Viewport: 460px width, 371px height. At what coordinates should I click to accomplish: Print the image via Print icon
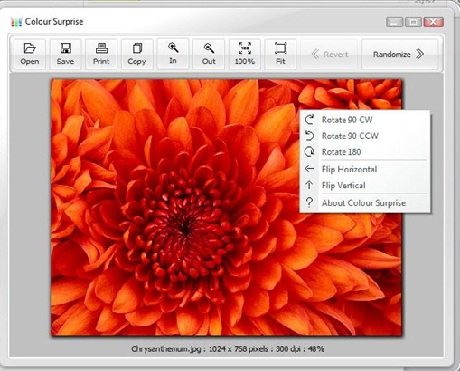click(x=101, y=54)
